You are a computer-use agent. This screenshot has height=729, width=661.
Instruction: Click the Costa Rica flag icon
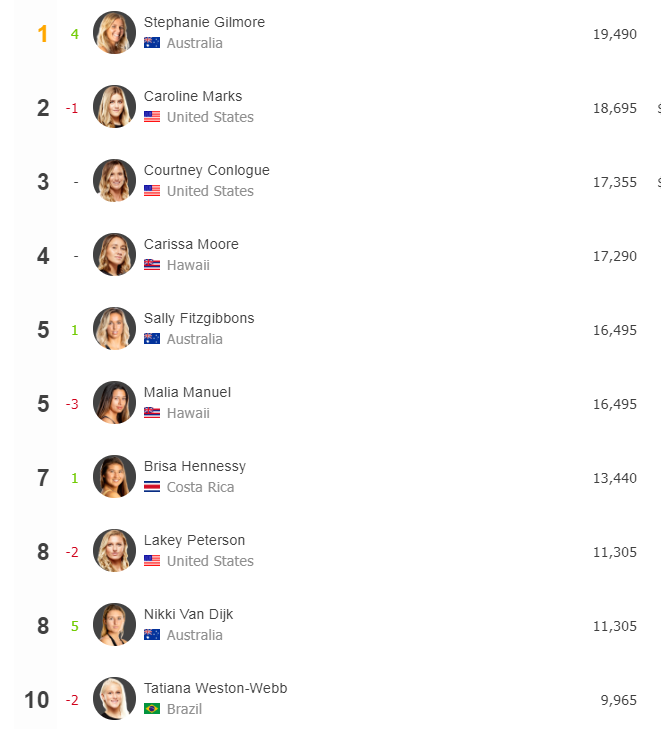pyautogui.click(x=152, y=487)
